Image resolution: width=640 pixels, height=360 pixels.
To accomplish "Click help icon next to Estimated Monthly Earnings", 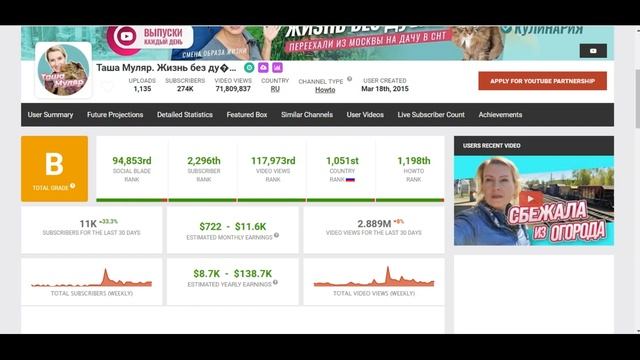I will pos(276,235).
